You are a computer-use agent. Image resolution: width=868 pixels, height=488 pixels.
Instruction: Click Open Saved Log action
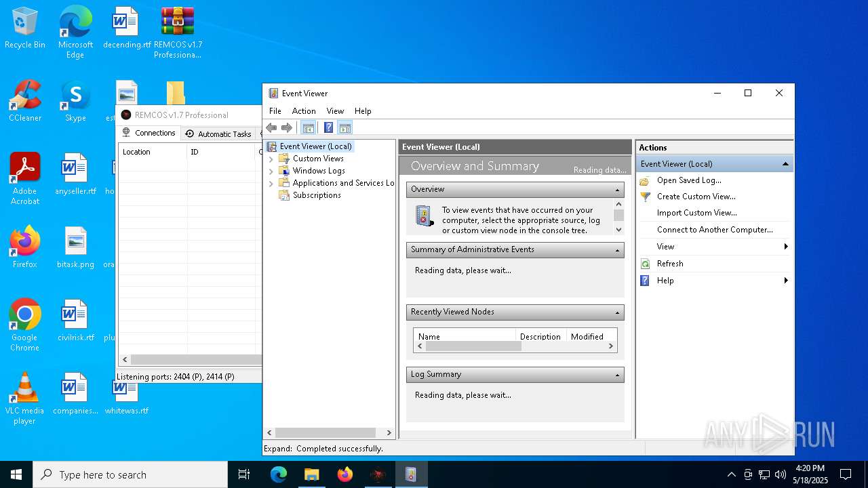[x=689, y=180]
